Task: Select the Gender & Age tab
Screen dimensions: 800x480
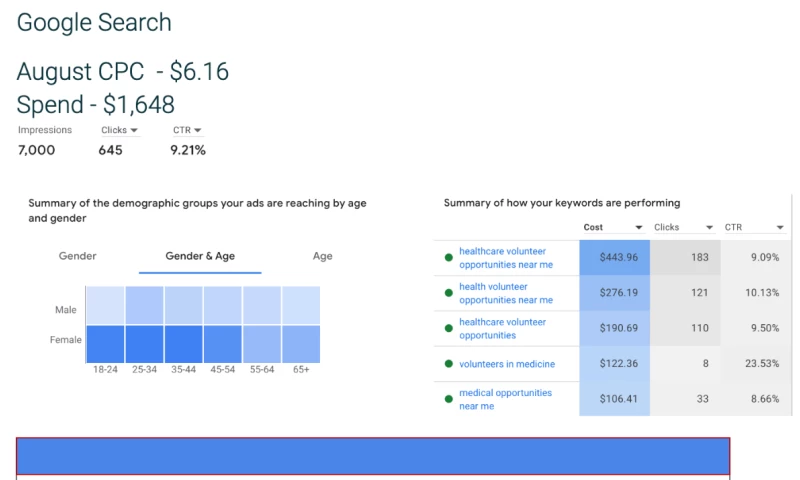Action: click(200, 256)
